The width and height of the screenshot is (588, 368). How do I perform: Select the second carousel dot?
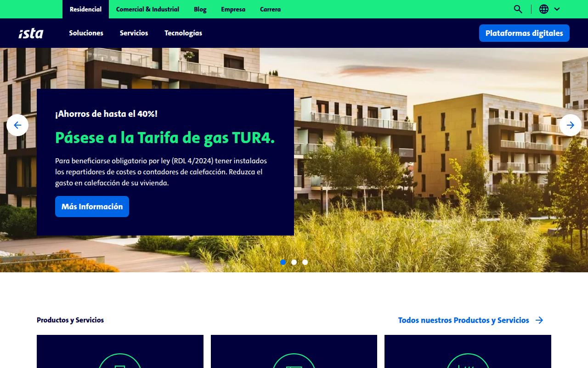(x=294, y=262)
